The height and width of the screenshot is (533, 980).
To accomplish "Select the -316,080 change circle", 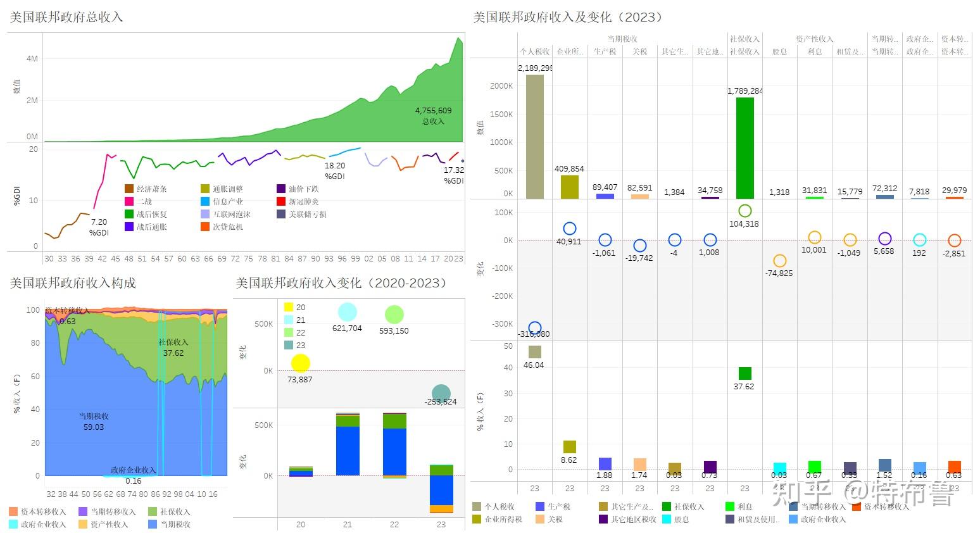I will pyautogui.click(x=535, y=328).
